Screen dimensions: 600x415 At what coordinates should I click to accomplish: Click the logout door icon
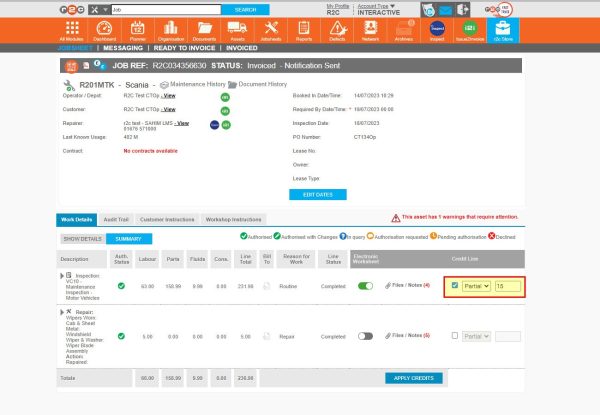[x=462, y=10]
